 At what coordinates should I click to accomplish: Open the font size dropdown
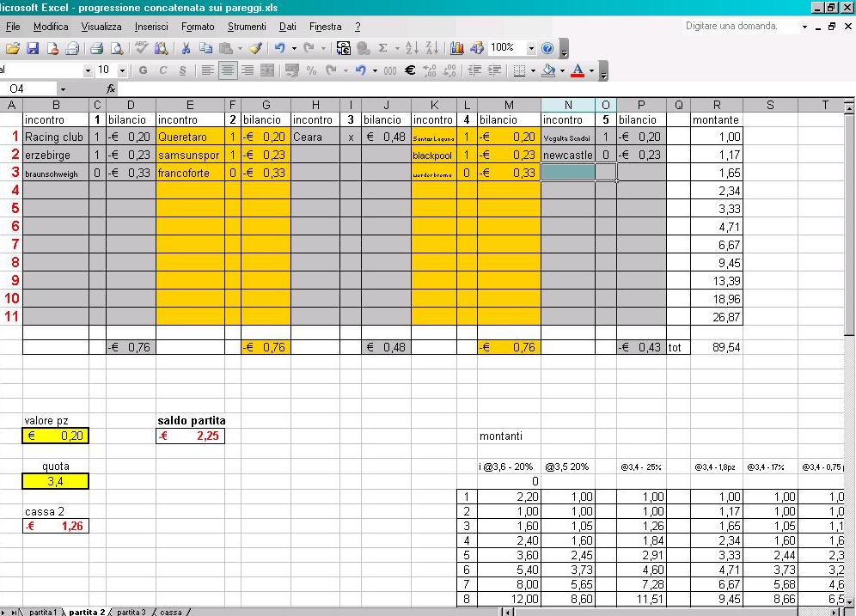pos(122,70)
